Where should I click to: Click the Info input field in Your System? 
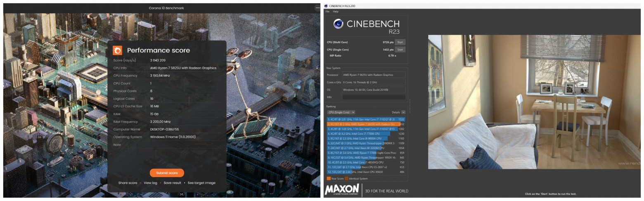pos(374,97)
